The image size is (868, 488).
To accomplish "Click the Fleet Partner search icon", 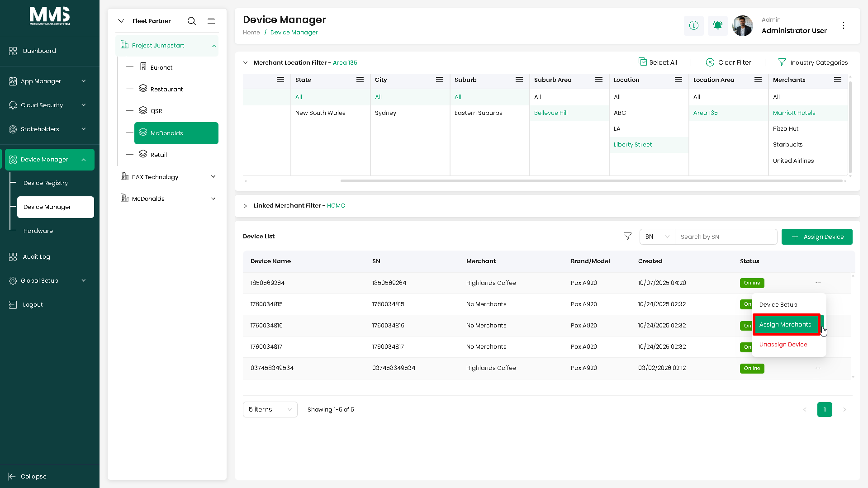I will (x=192, y=21).
